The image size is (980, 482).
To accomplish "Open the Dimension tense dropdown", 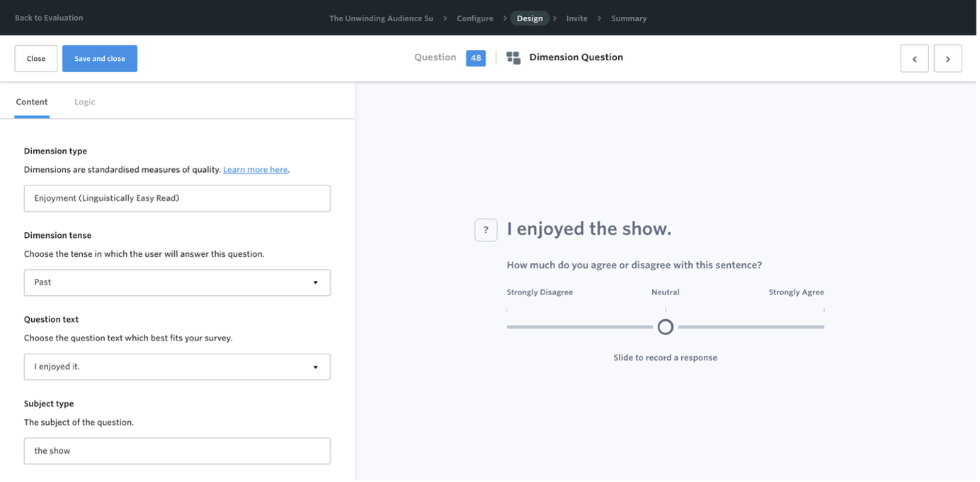I will [177, 282].
